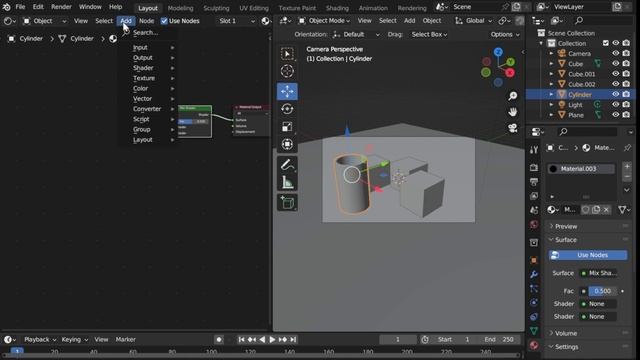
Task: Click the pan view hand icon
Action: tap(513, 112)
